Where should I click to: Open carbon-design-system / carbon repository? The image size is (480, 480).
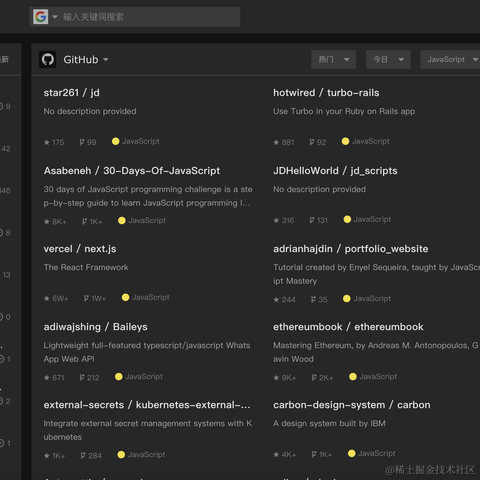[x=352, y=405]
